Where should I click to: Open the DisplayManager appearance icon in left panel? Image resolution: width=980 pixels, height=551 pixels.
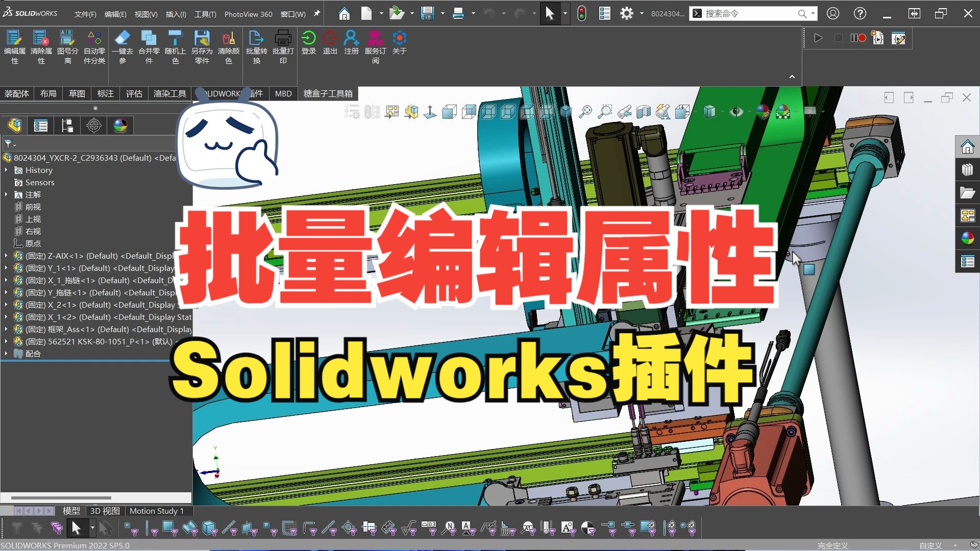pos(120,126)
